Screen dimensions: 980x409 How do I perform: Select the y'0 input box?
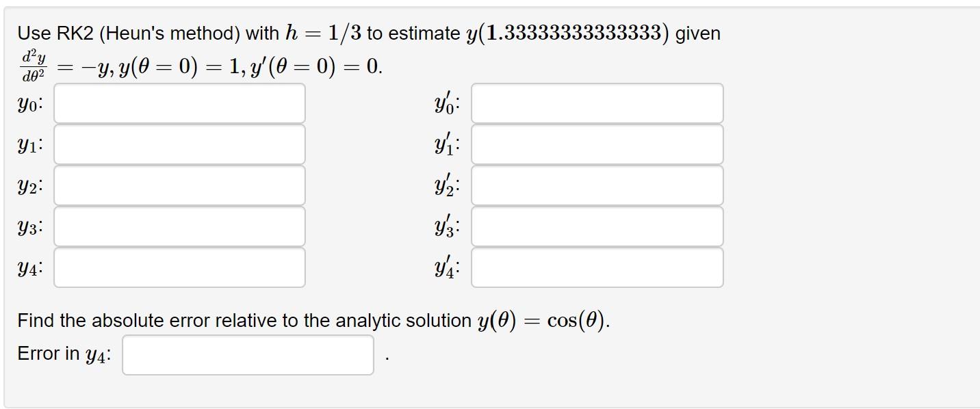[596, 103]
